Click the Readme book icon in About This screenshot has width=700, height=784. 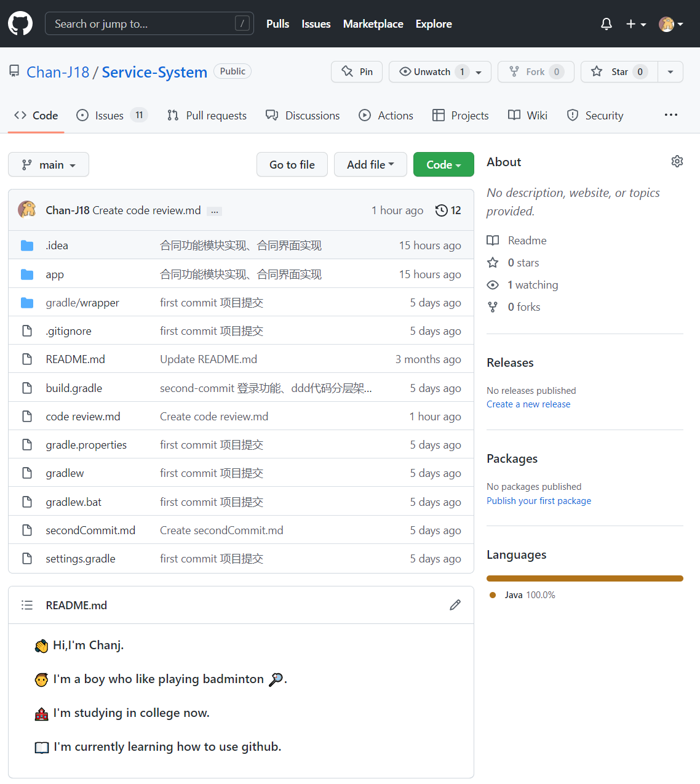tap(493, 241)
